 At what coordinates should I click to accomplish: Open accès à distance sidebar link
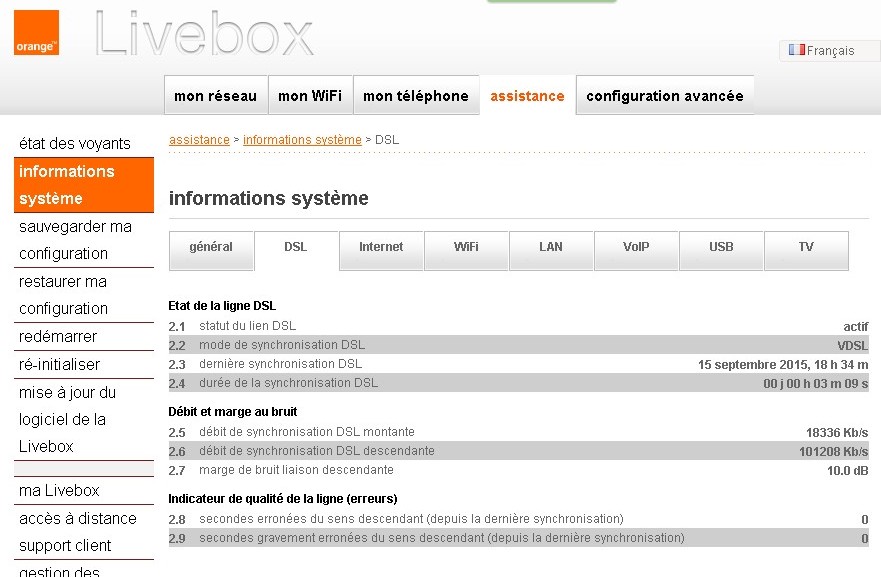pos(78,518)
